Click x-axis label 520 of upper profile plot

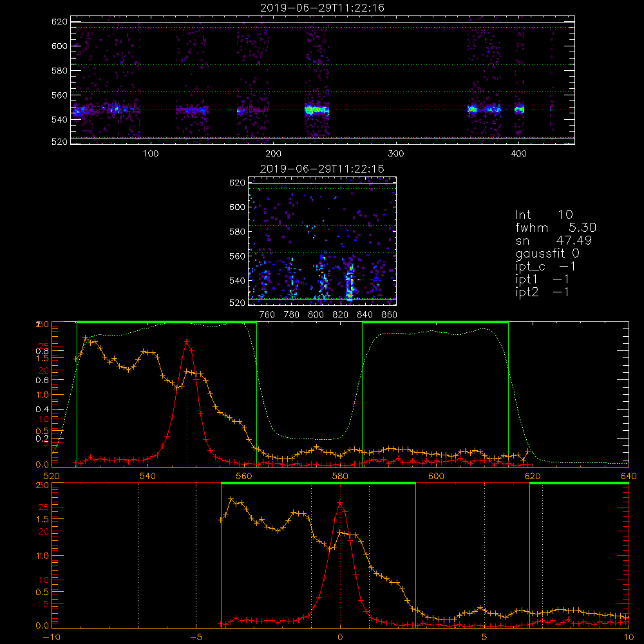[x=52, y=477]
